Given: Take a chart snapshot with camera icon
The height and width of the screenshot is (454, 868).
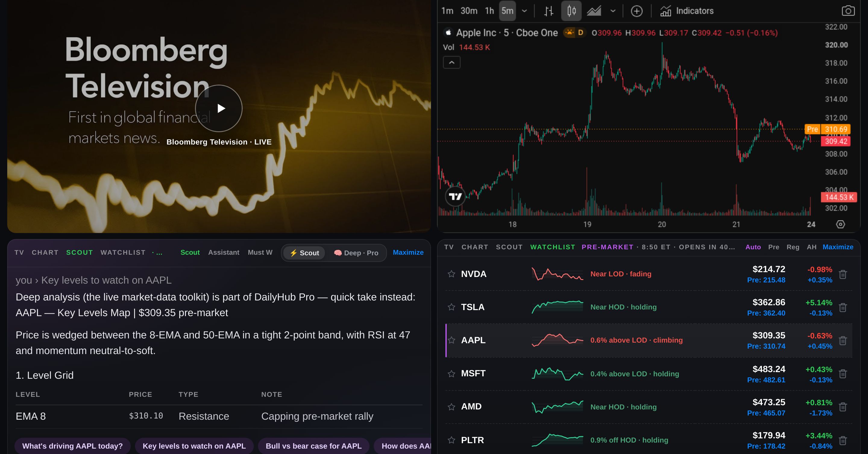Looking at the screenshot, I should point(848,11).
